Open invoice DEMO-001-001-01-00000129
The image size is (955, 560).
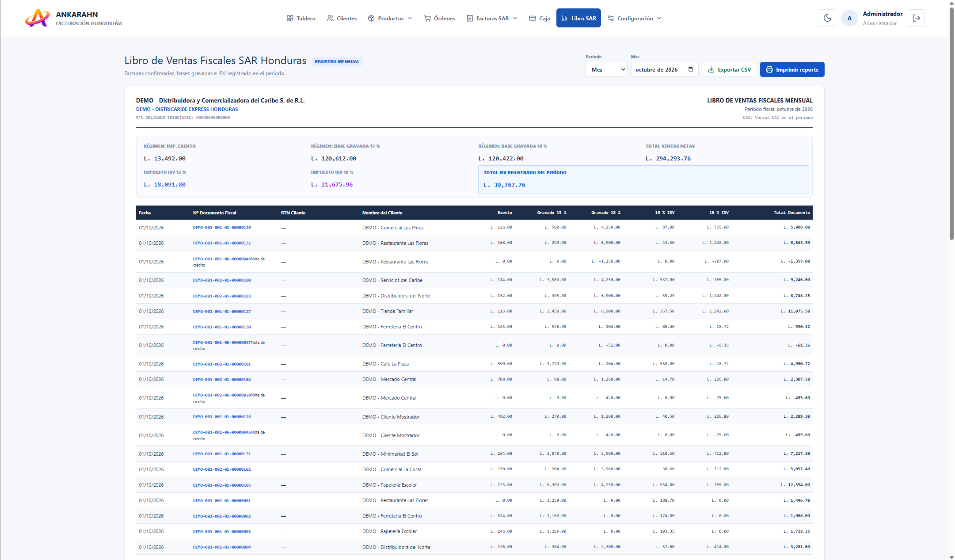click(222, 228)
